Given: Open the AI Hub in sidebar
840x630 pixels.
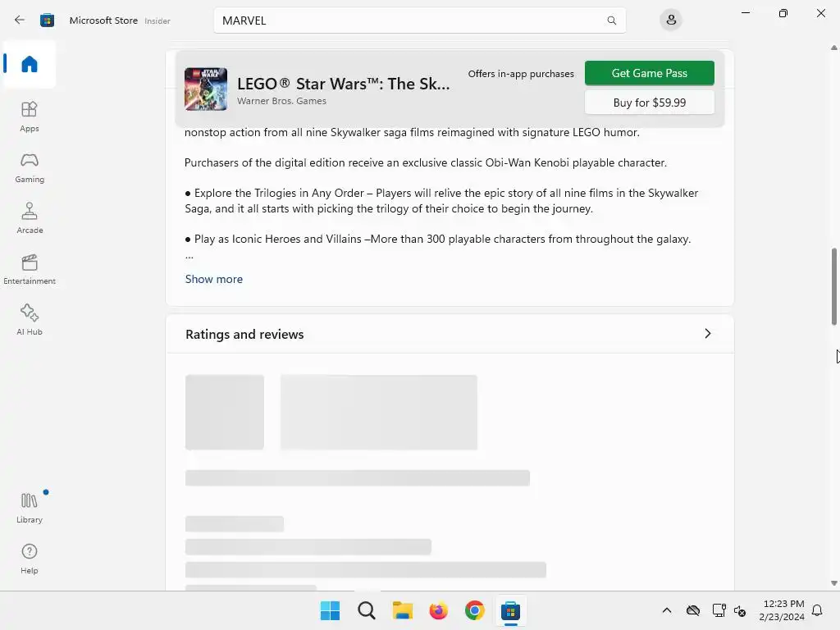Looking at the screenshot, I should 30,321.
